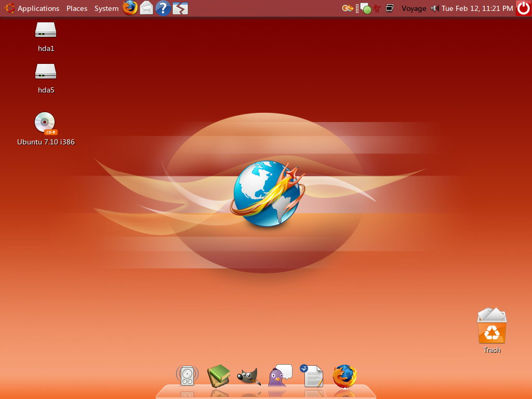
Task: Launch Firefox from the top panel
Action: [130, 8]
